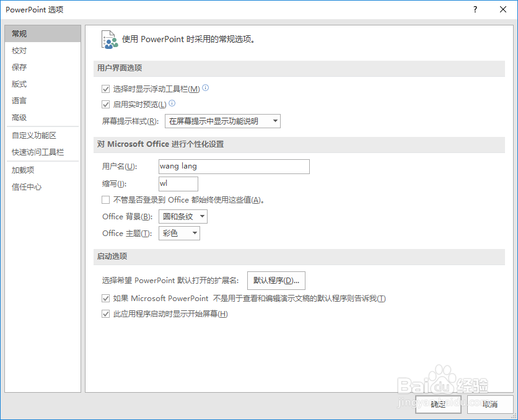
Task: Uncheck 此应用程序启动时显示开始屏幕
Action: coord(106,313)
